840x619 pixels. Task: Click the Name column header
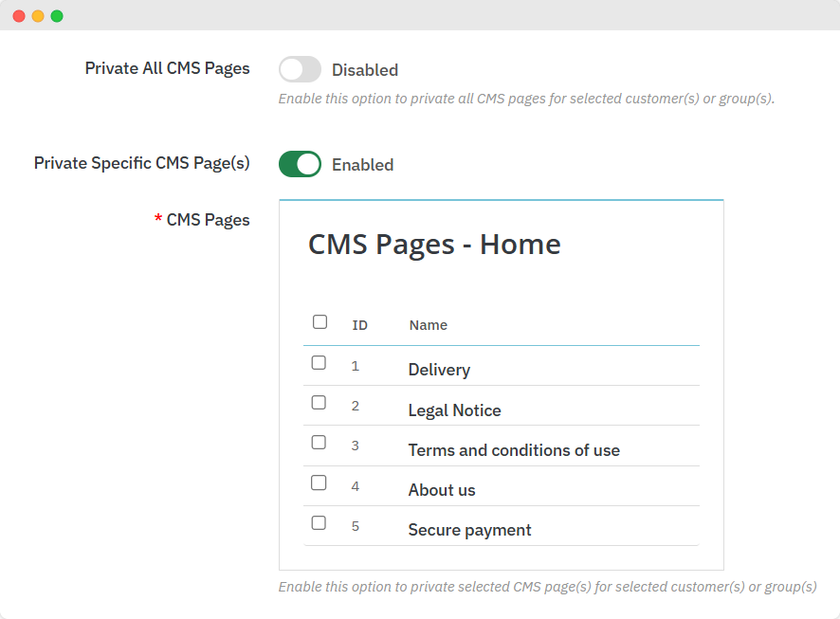[428, 325]
